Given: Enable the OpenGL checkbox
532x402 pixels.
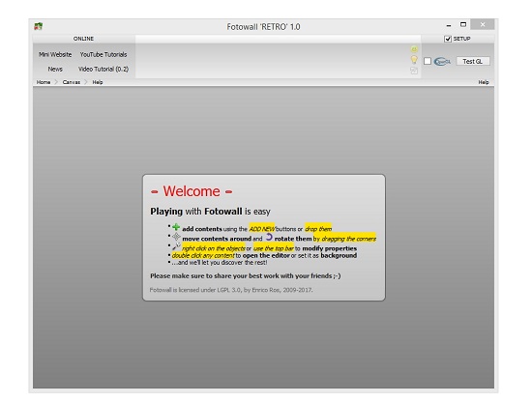Looking at the screenshot, I should point(428,61).
